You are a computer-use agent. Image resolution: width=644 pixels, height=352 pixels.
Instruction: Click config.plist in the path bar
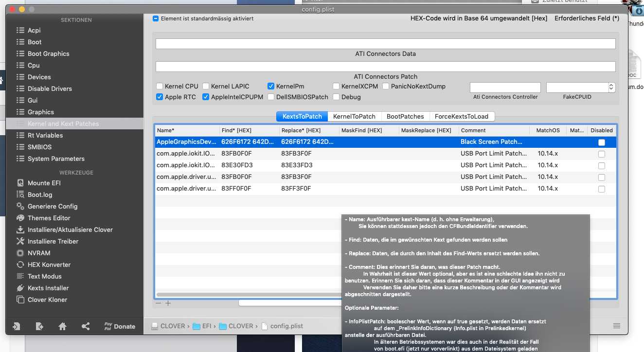pyautogui.click(x=282, y=326)
